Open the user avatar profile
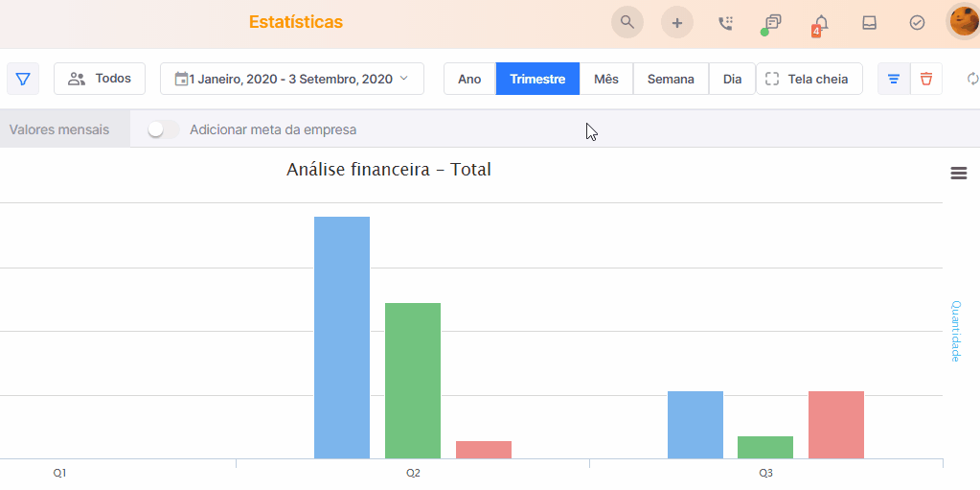The image size is (980, 490). (x=963, y=22)
